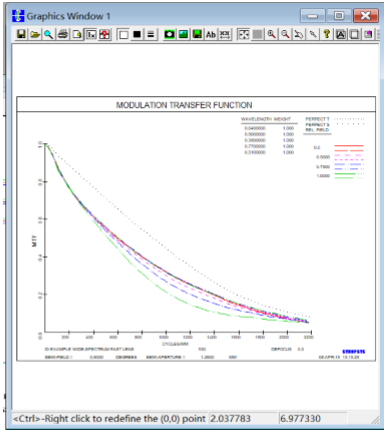Open the Graphics Window 1 system menu icon
This screenshot has height=435, width=390.
click(x=18, y=16)
